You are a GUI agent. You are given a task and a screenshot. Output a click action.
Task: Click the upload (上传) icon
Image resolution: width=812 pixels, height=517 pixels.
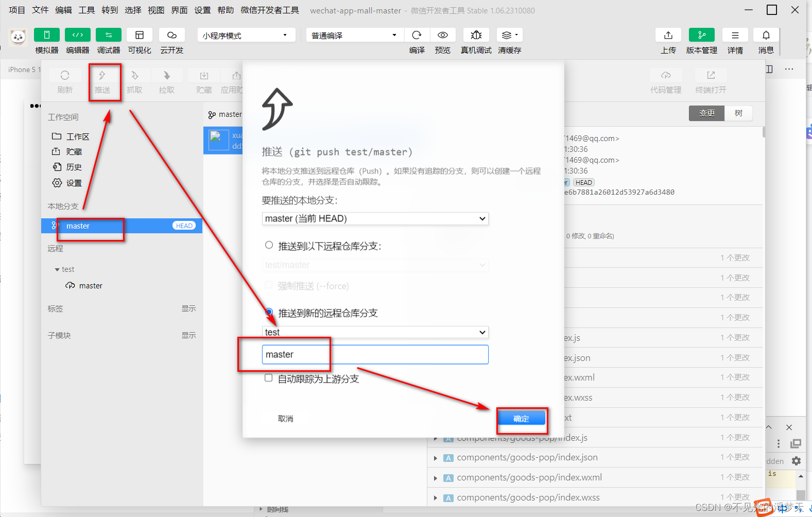(x=668, y=35)
